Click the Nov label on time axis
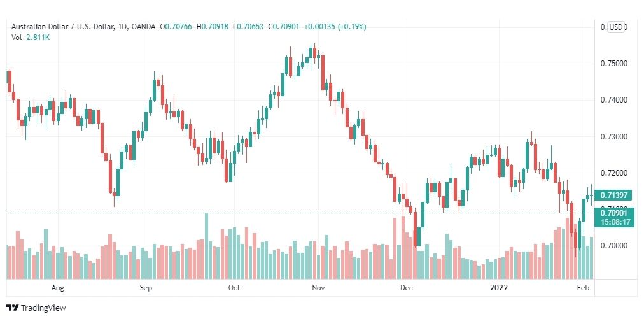The image size is (644, 319). pyautogui.click(x=318, y=288)
